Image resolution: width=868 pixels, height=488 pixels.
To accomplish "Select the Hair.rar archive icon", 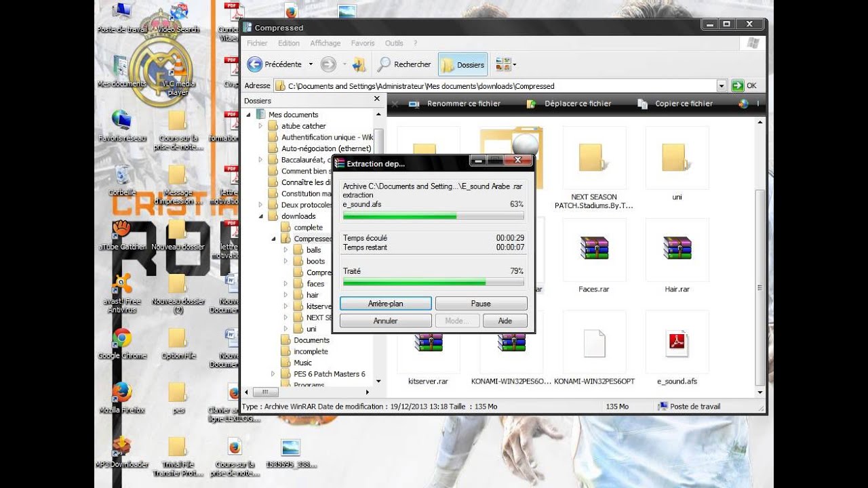I will click(x=677, y=249).
